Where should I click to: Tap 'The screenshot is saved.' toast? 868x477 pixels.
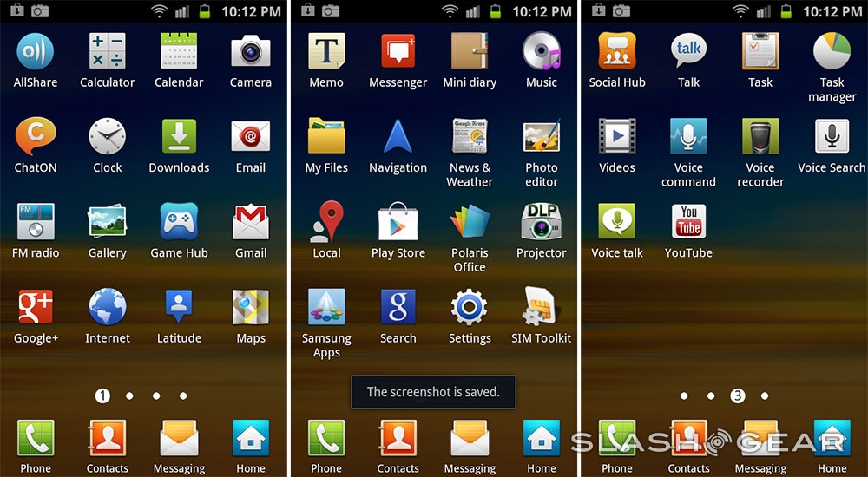[x=433, y=392]
